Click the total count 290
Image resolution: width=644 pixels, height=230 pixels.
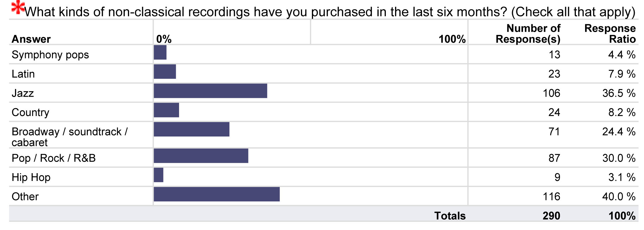click(551, 216)
